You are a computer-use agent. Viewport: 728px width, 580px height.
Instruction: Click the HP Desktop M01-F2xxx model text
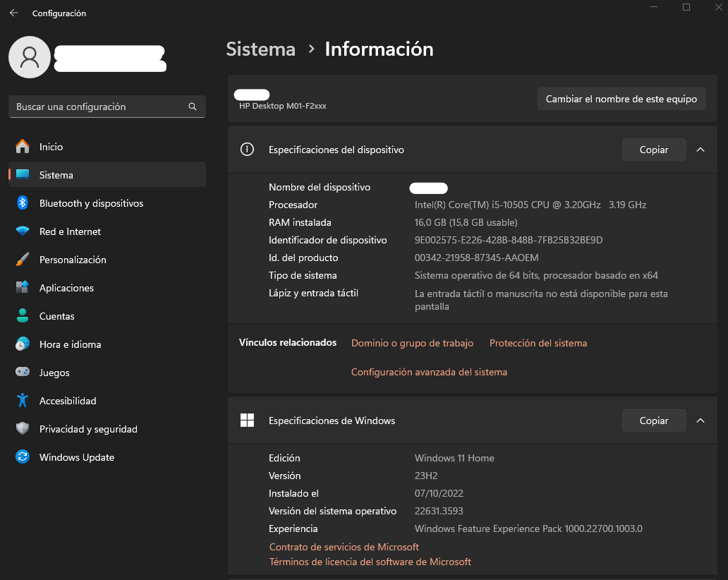[282, 106]
